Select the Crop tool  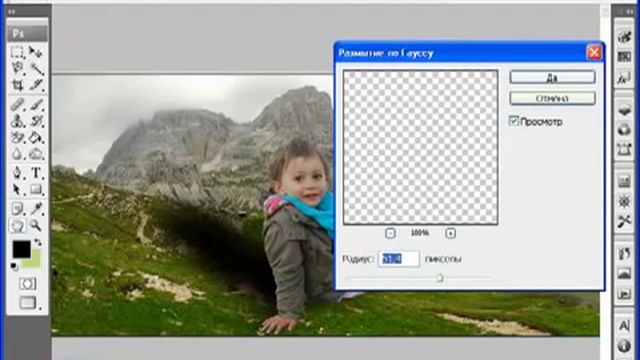tap(18, 84)
